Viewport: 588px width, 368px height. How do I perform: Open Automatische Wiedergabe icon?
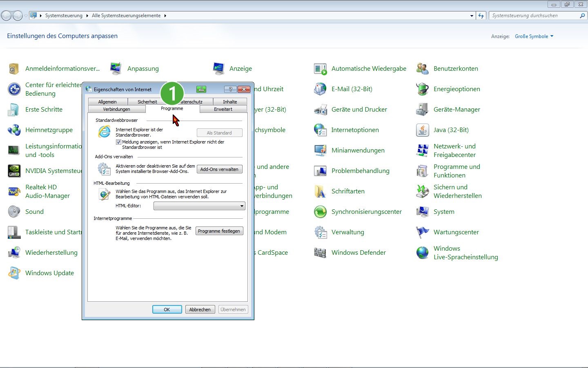[x=321, y=69]
